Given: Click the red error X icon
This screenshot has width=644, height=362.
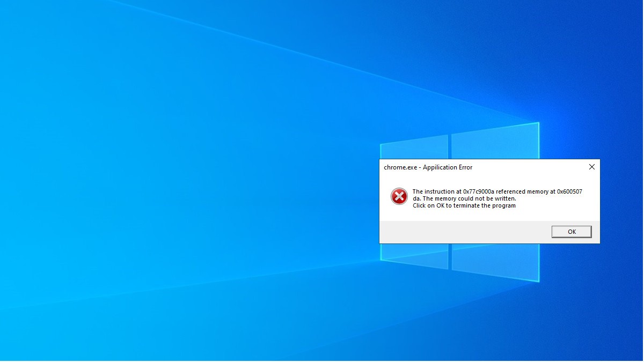Looking at the screenshot, I should [399, 196].
